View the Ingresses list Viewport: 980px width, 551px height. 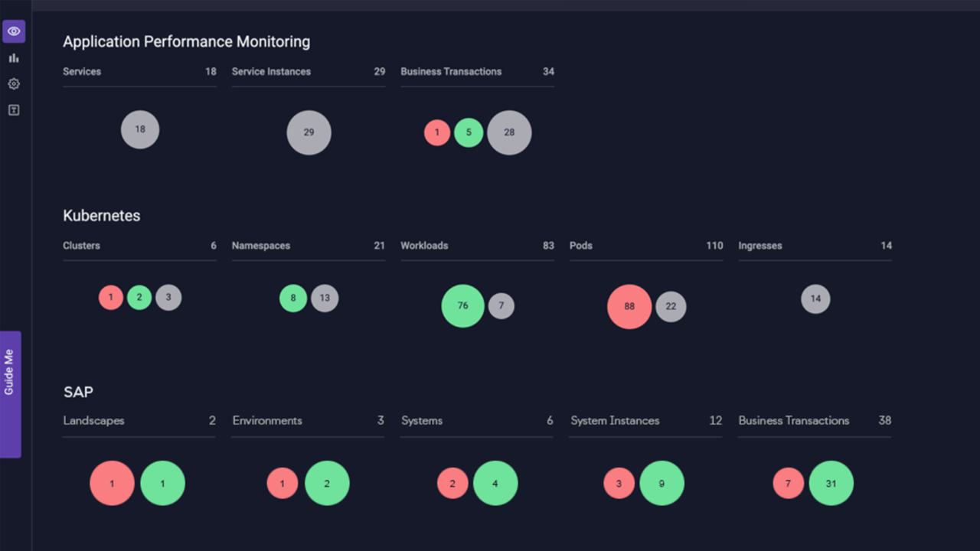point(759,246)
